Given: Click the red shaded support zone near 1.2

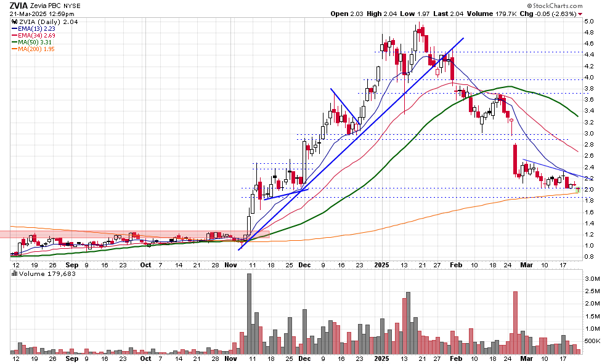Looking at the screenshot, I should pos(123,234).
